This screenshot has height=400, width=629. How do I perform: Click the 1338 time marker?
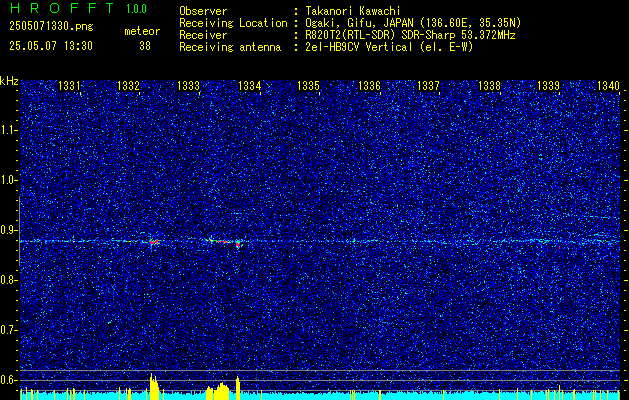[489, 86]
